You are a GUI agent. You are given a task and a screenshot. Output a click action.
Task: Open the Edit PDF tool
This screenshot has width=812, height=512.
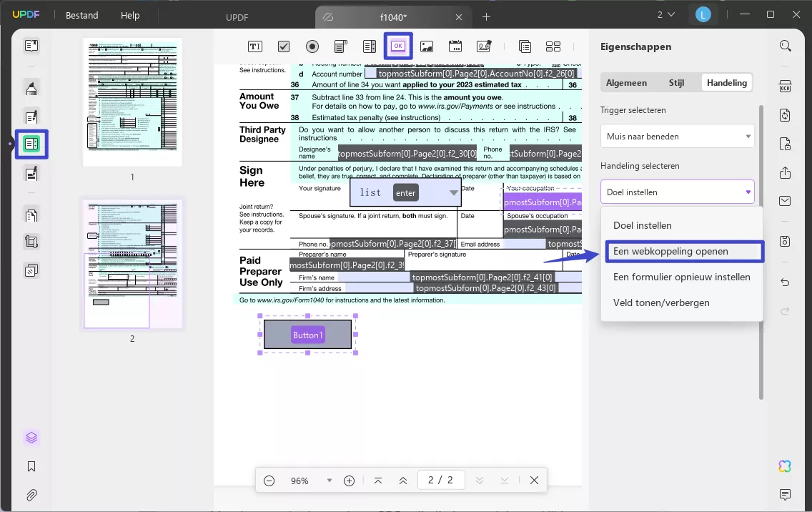click(31, 117)
